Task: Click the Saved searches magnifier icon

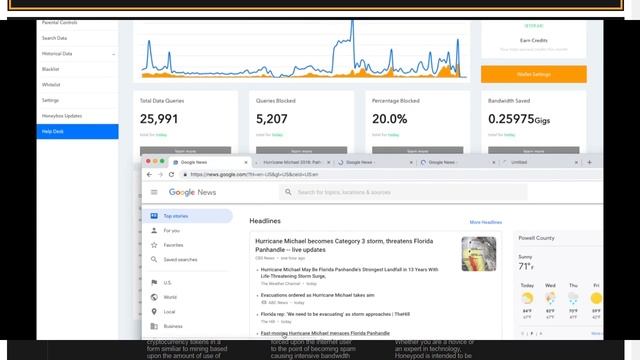Action: [x=154, y=260]
